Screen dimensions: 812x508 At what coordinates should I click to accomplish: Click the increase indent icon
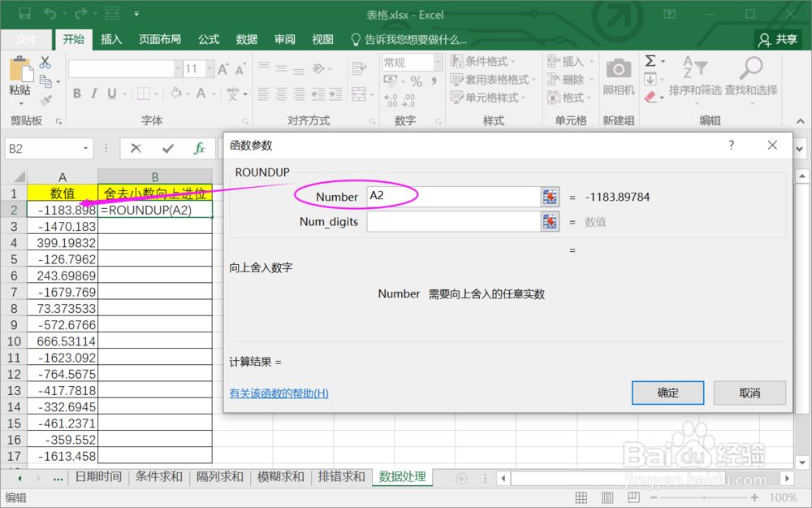pyautogui.click(x=336, y=93)
